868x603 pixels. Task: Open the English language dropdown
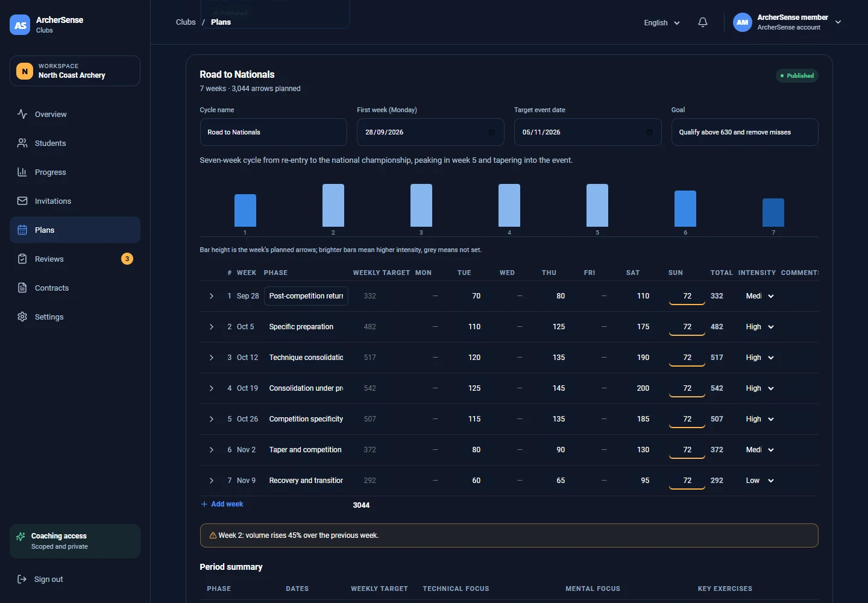(x=662, y=23)
